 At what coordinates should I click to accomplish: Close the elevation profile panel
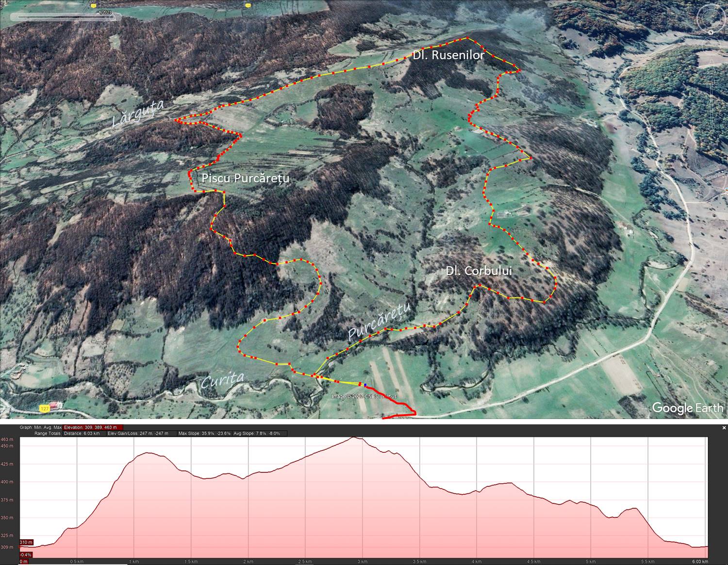pos(724,428)
